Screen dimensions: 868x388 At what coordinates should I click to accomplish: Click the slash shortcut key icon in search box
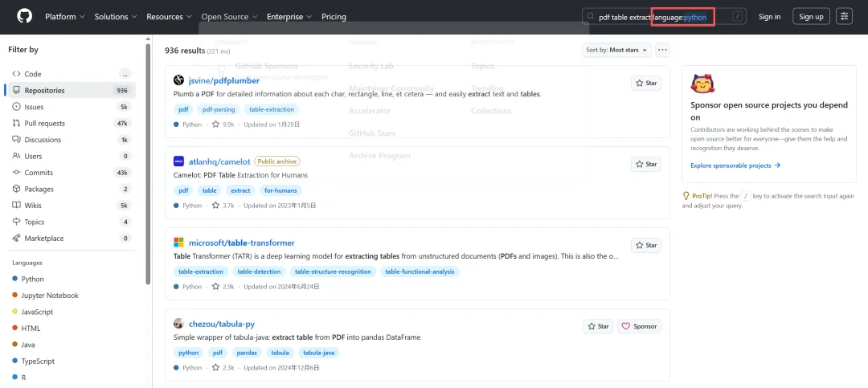coord(737,17)
